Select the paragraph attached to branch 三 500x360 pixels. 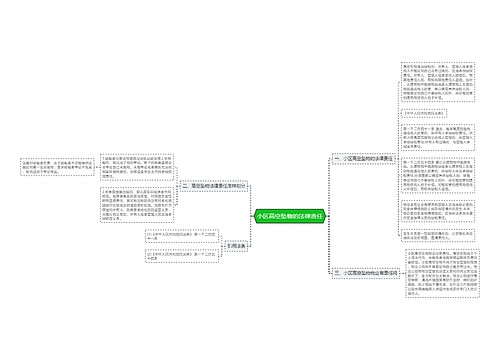[442, 273]
